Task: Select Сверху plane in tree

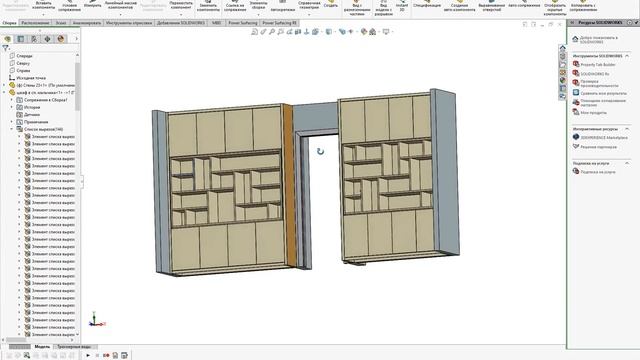Action: tap(23, 63)
